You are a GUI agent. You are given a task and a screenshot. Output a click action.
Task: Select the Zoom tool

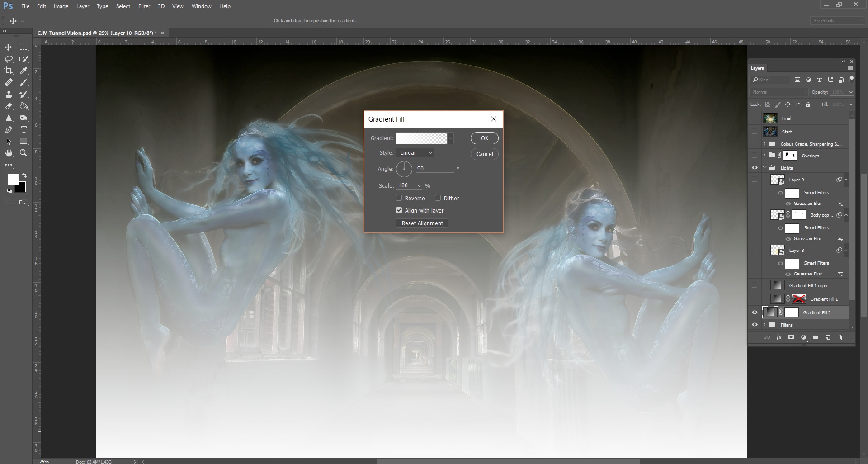coord(24,153)
